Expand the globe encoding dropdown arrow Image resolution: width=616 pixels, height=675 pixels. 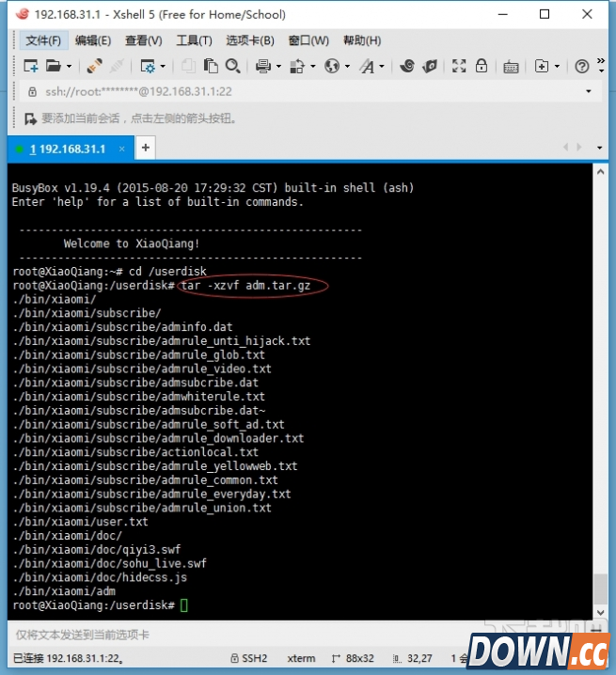click(347, 66)
